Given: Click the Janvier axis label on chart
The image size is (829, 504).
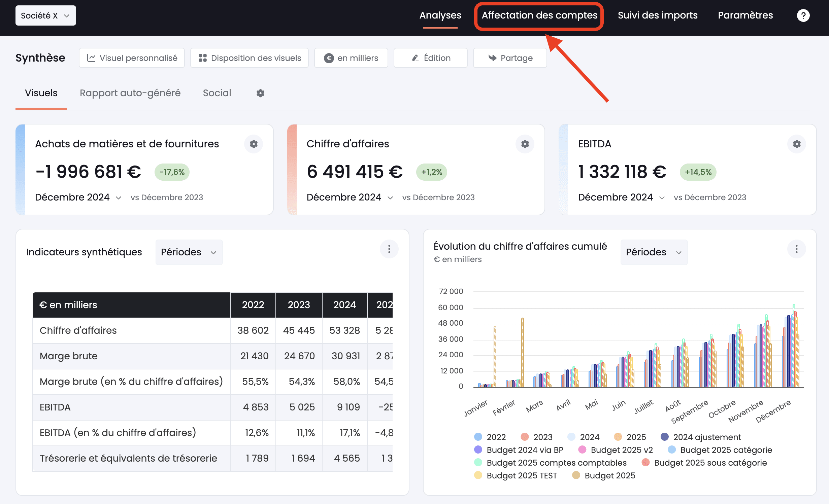Looking at the screenshot, I should click(475, 408).
